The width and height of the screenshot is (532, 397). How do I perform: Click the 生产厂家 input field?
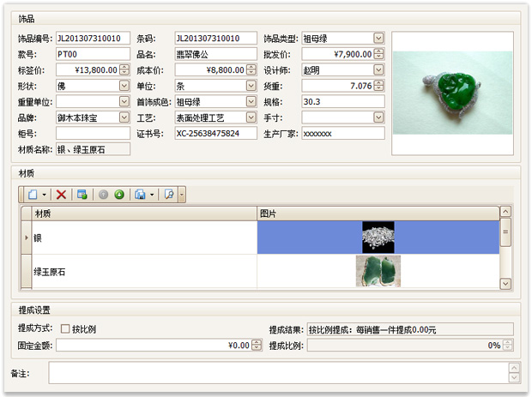point(343,133)
